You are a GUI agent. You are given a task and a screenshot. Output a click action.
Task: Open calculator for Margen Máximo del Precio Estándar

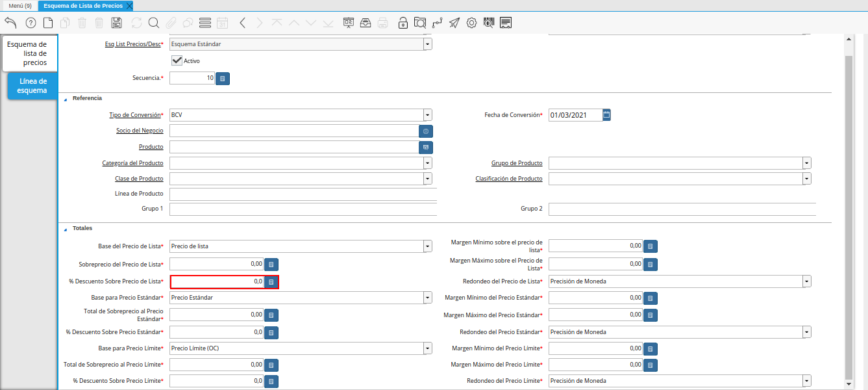coord(650,315)
